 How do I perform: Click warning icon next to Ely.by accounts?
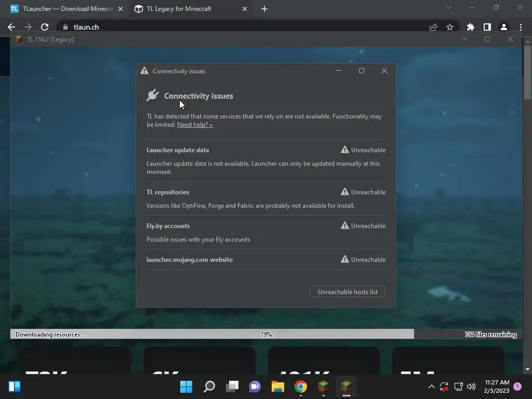click(345, 225)
